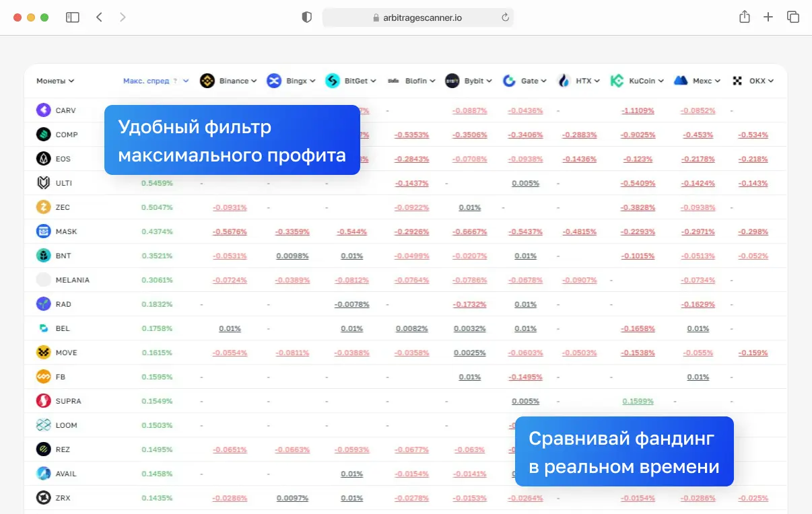Click the COMP coin icon
The width and height of the screenshot is (812, 514).
coord(43,135)
